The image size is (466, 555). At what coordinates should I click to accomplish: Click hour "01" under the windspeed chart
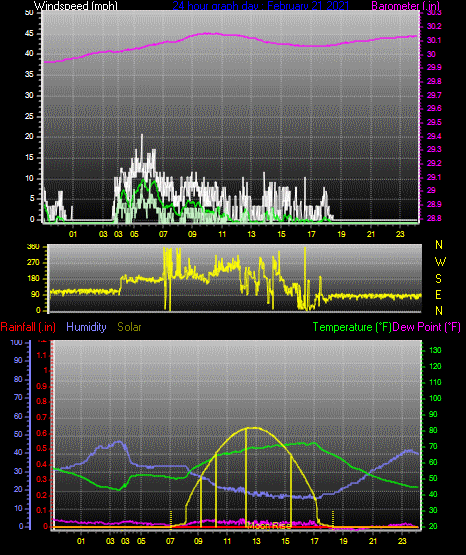(x=73, y=234)
